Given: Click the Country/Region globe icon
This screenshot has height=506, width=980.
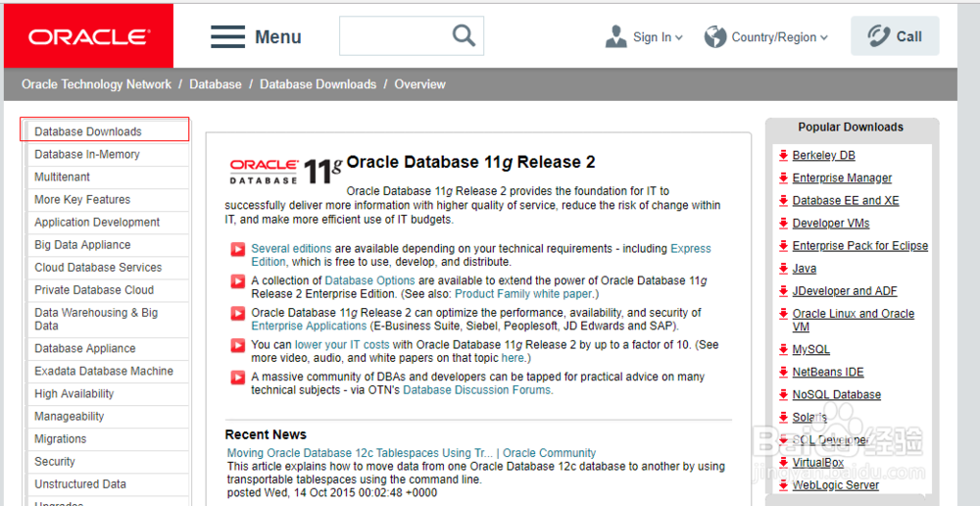Looking at the screenshot, I should coord(715,37).
